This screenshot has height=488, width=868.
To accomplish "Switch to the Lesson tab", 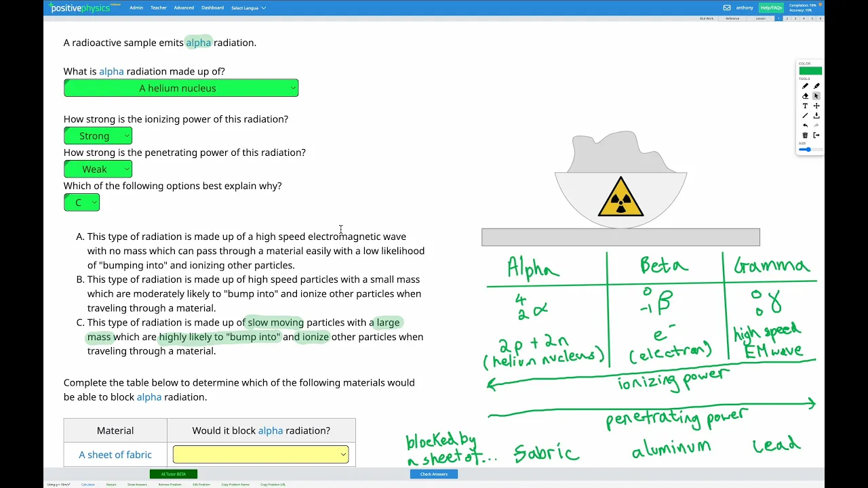I will coord(761,18).
